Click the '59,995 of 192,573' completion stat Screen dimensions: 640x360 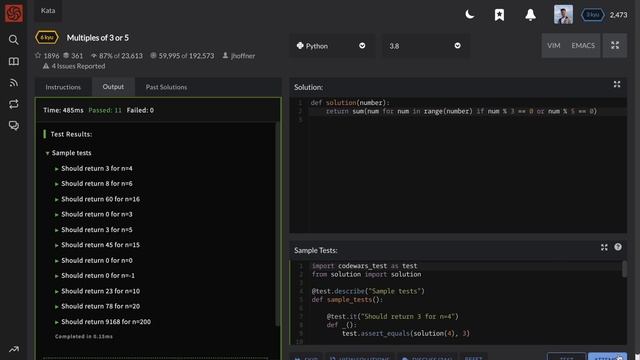(182, 56)
